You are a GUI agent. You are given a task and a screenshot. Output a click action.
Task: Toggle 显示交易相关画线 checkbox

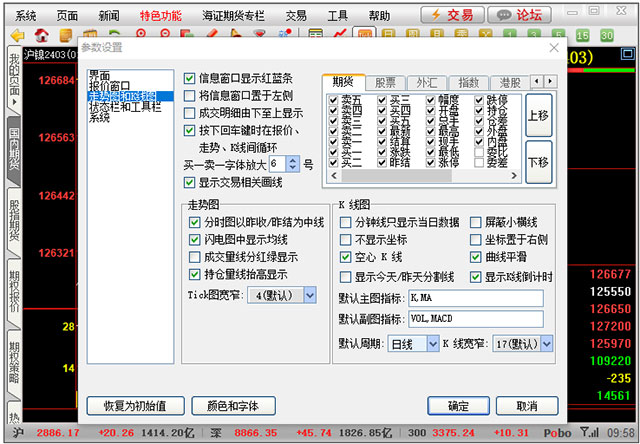(189, 182)
